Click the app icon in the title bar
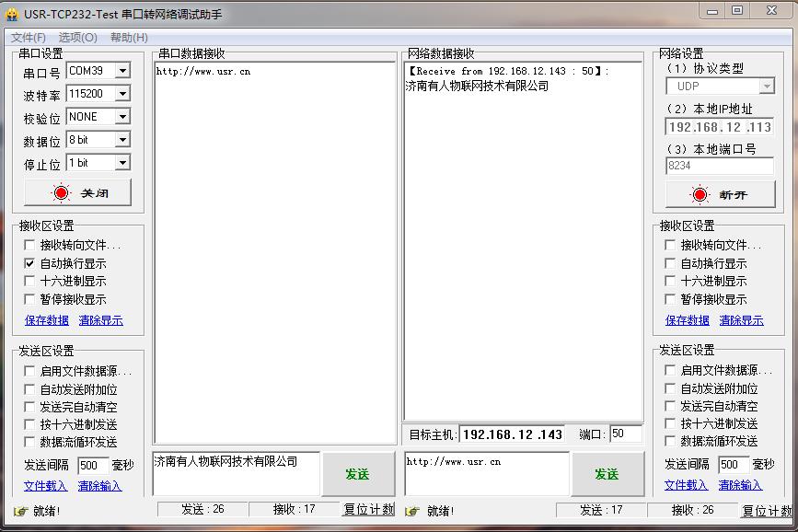 tap(12, 14)
